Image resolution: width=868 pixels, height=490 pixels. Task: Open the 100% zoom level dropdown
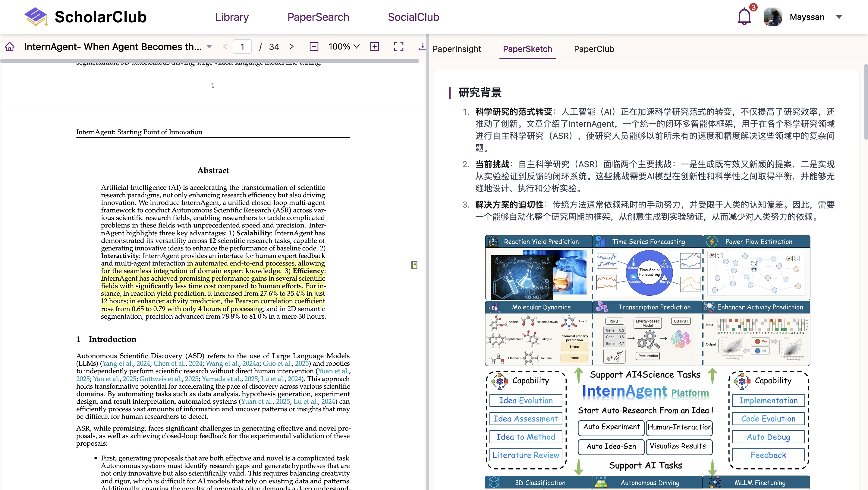point(344,46)
